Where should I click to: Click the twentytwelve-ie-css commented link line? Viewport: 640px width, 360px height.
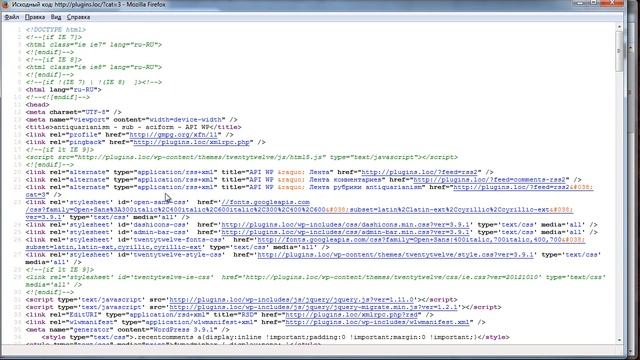pos(316,281)
